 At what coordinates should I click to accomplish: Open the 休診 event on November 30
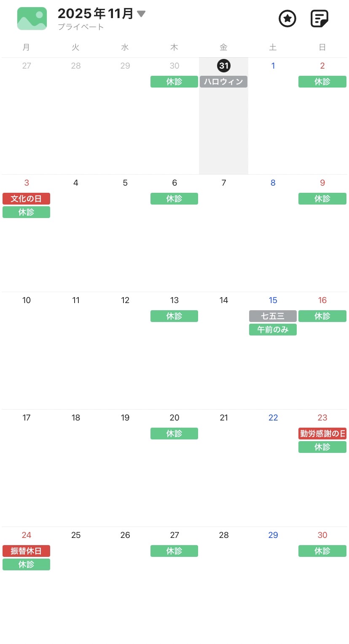tap(322, 551)
